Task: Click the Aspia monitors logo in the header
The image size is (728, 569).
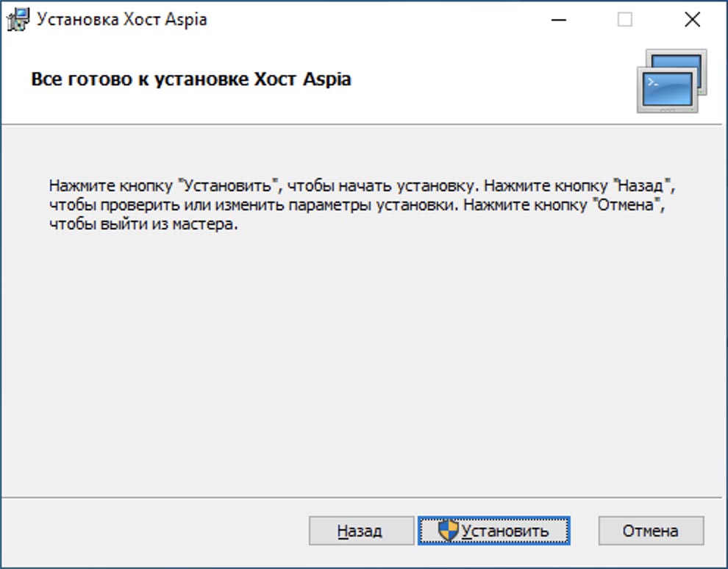Action: click(671, 81)
